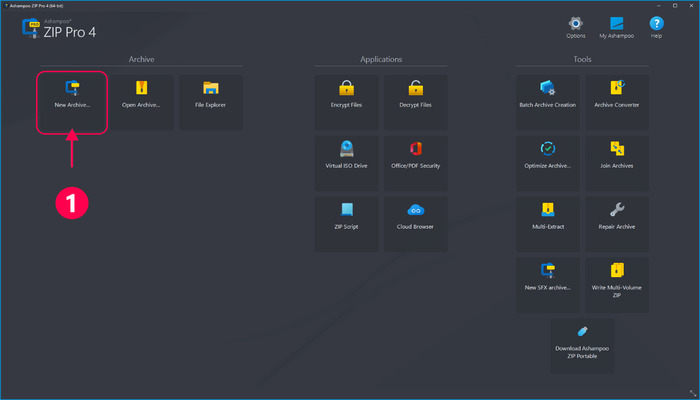
Task: Launch the ZIP Script tile
Action: pyautogui.click(x=346, y=224)
